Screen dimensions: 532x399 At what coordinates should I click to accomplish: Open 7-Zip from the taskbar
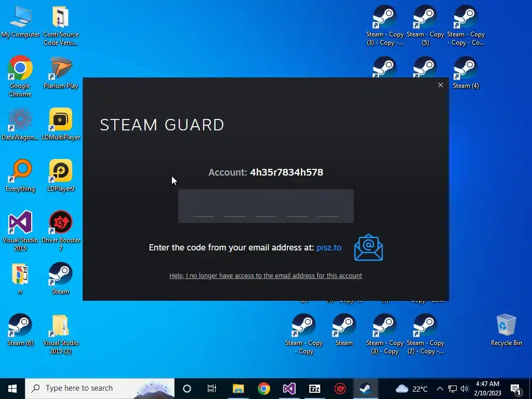tap(314, 389)
